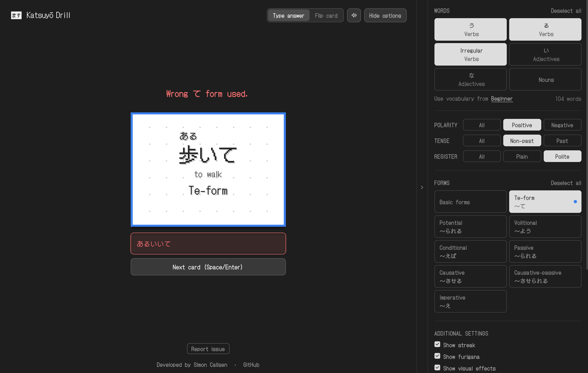This screenshot has height=373, width=588.
Task: Enable the Nouns word category
Action: [545, 79]
